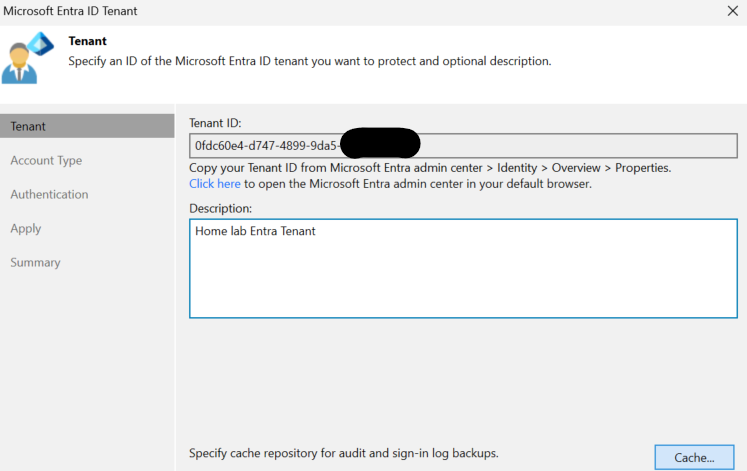Focus the Description text box

tap(463, 269)
